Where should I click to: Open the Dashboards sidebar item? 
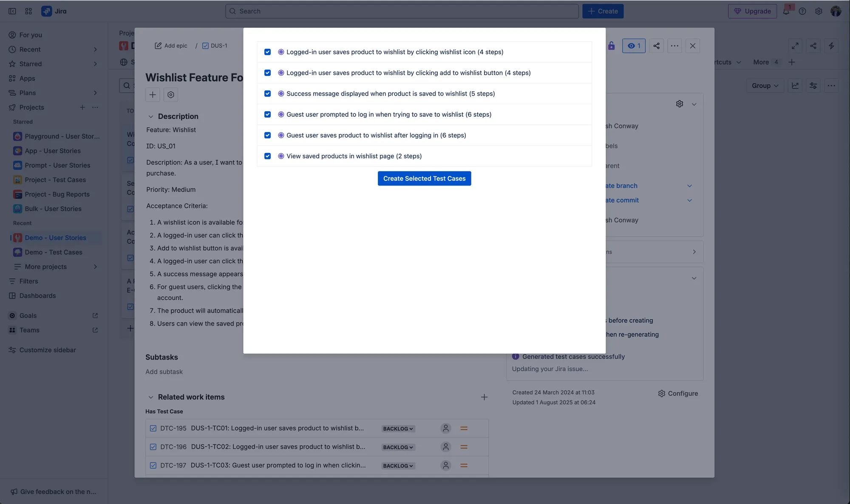(x=38, y=296)
